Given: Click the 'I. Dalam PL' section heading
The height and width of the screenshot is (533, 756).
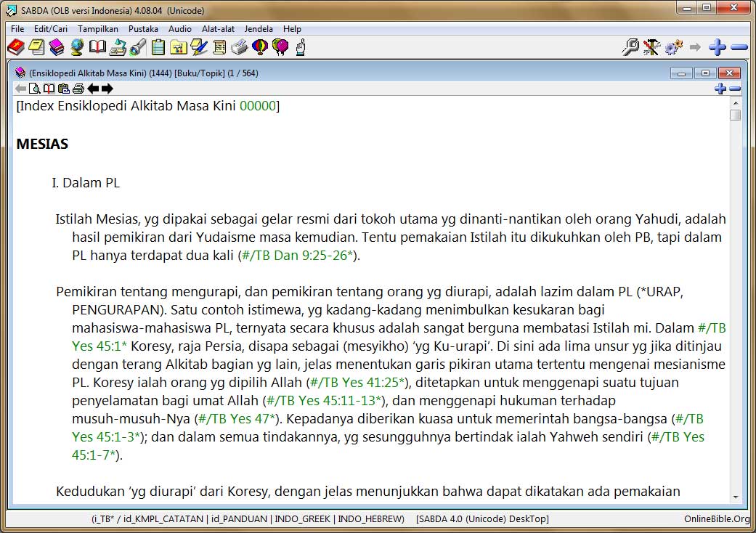Looking at the screenshot, I should 86,183.
